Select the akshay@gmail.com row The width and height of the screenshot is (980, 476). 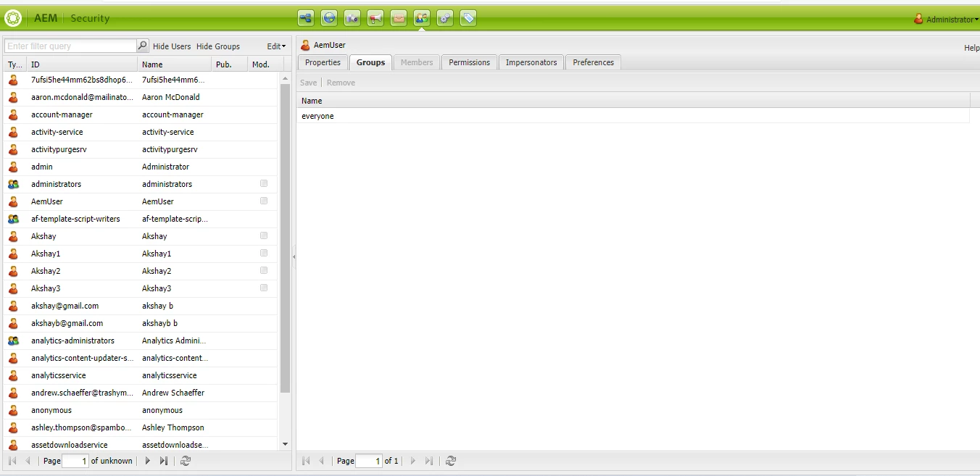pyautogui.click(x=141, y=306)
